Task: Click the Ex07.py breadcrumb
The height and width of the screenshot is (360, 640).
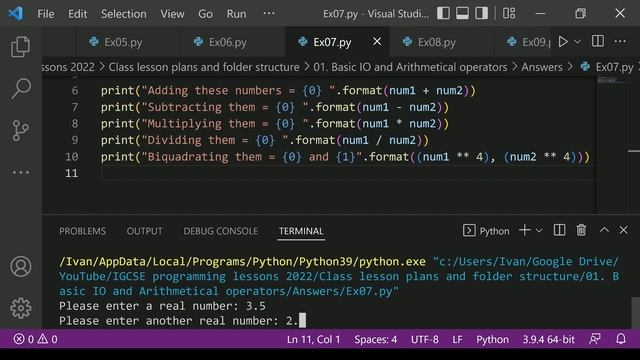Action: click(x=609, y=67)
